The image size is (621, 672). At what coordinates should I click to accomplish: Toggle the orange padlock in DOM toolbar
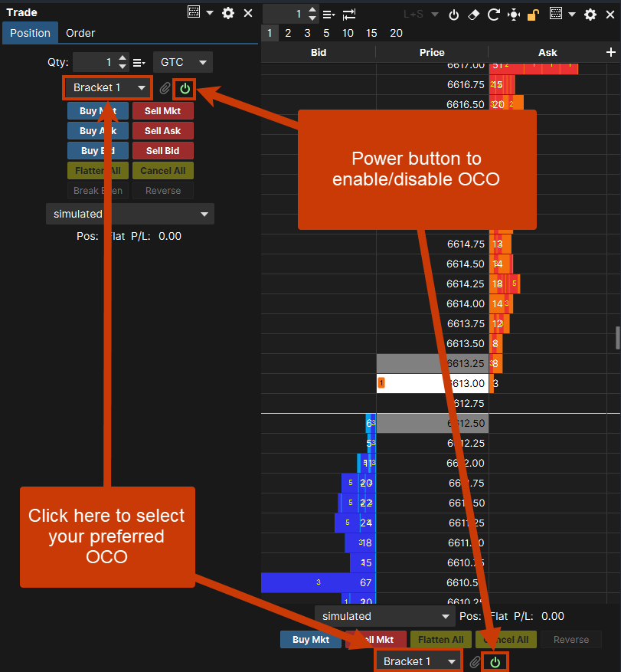point(533,15)
